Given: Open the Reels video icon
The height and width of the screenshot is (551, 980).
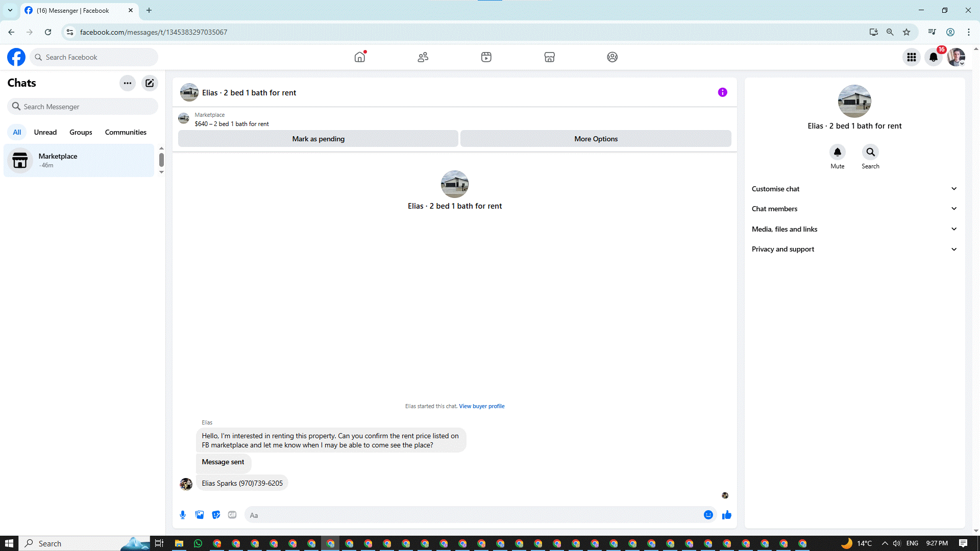Looking at the screenshot, I should [x=486, y=57].
